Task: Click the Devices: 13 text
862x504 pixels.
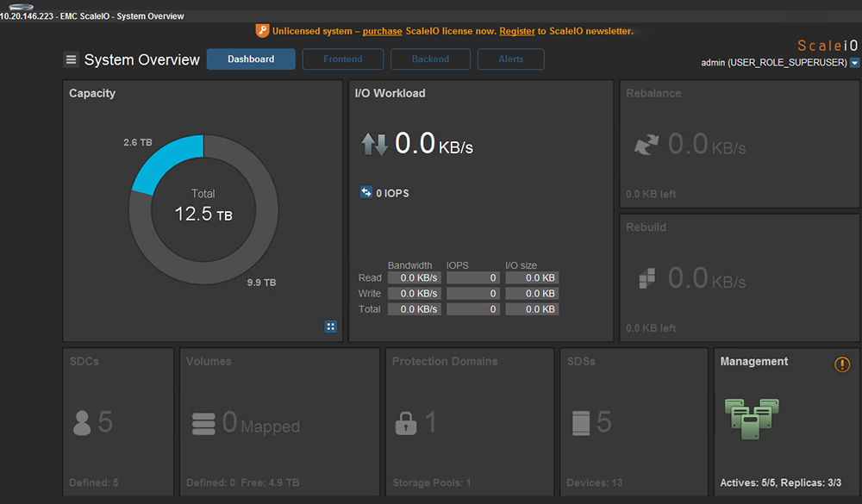Action: [594, 482]
